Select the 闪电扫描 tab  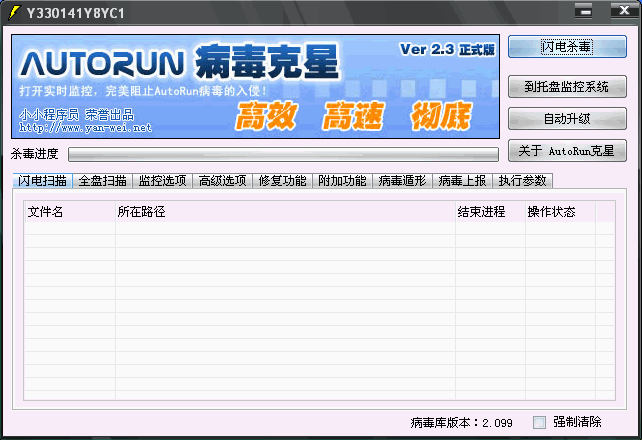[43, 181]
